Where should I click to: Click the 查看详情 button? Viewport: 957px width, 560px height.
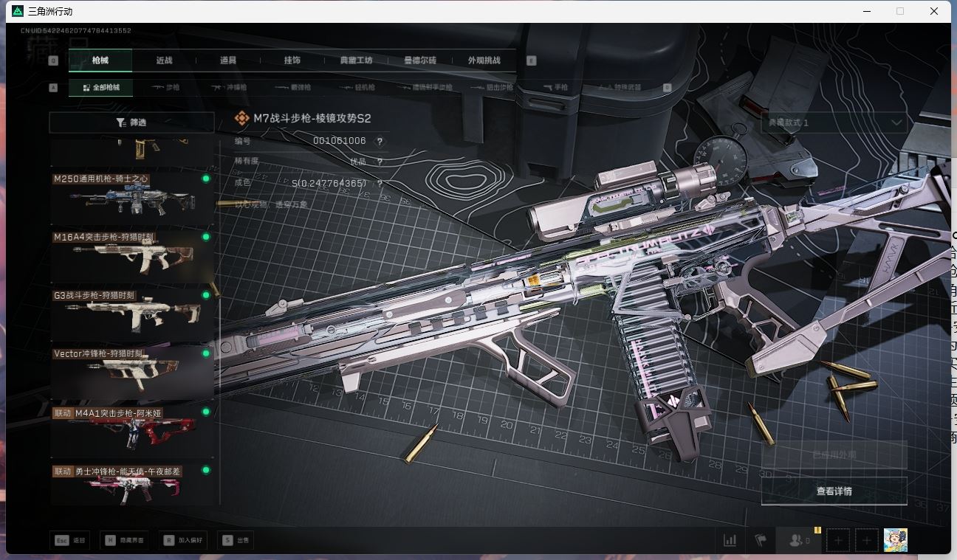pyautogui.click(x=834, y=490)
